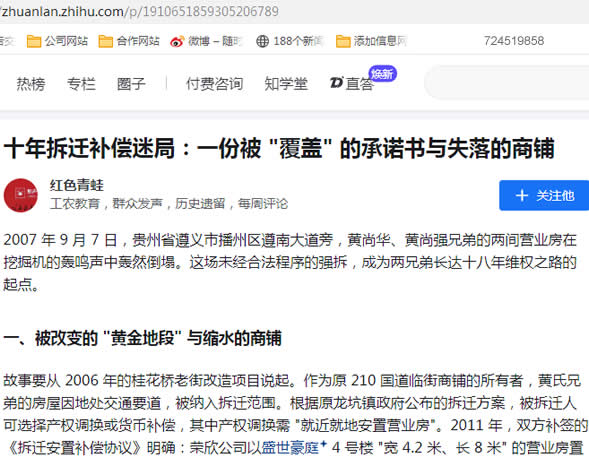
Task: Click the Weibo bookmark icon
Action: click(177, 41)
